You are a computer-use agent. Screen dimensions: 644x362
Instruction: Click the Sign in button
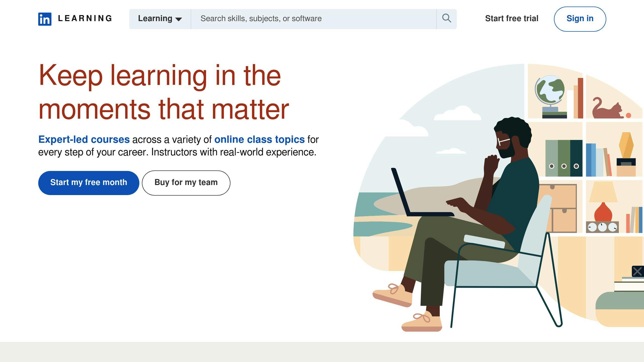tap(579, 18)
